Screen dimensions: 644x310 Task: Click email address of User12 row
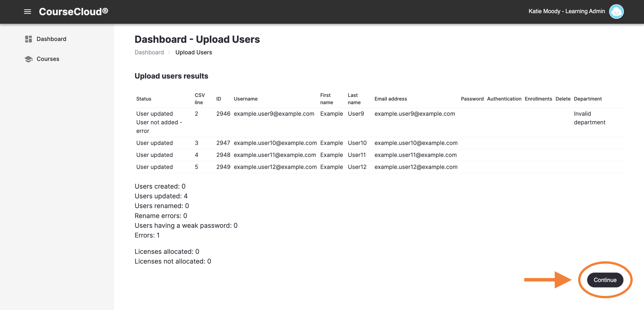(x=416, y=167)
